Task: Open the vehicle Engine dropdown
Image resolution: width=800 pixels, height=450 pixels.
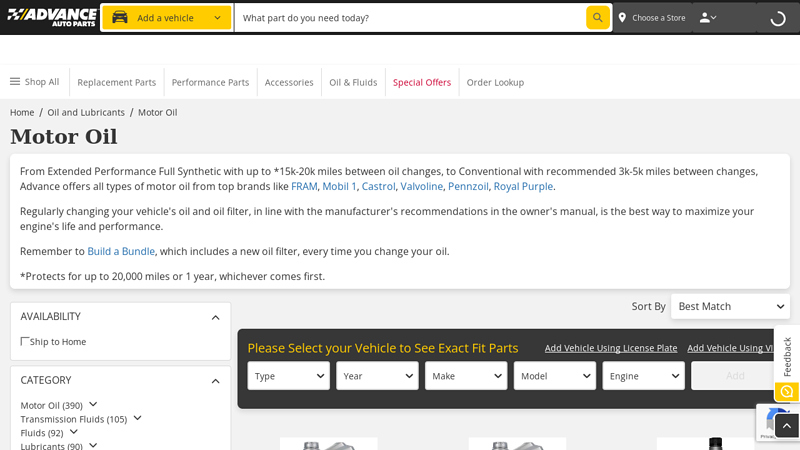Action: [x=643, y=376]
